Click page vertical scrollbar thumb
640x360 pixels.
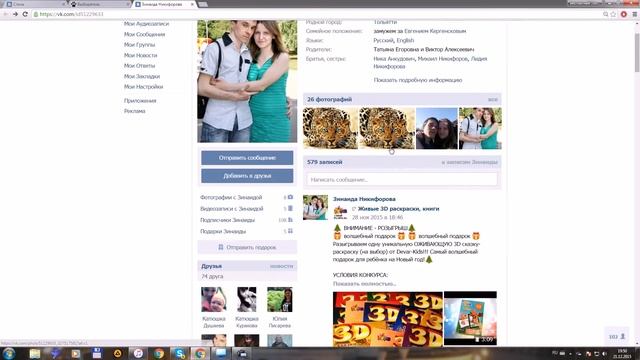click(637, 53)
